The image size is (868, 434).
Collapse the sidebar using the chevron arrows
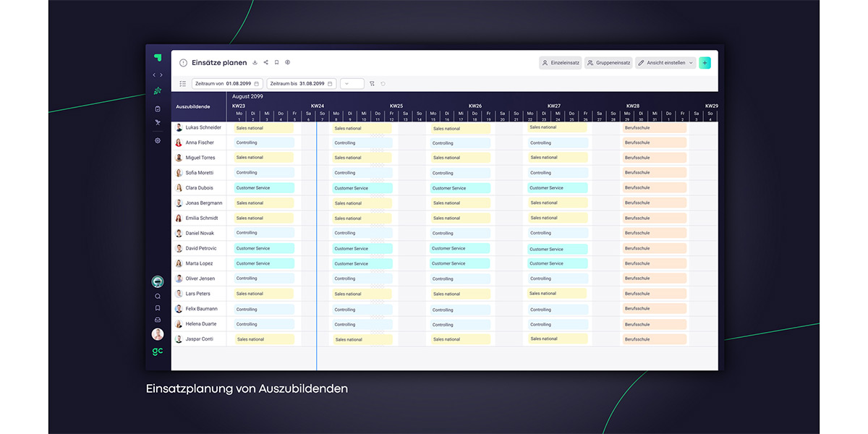tap(156, 75)
